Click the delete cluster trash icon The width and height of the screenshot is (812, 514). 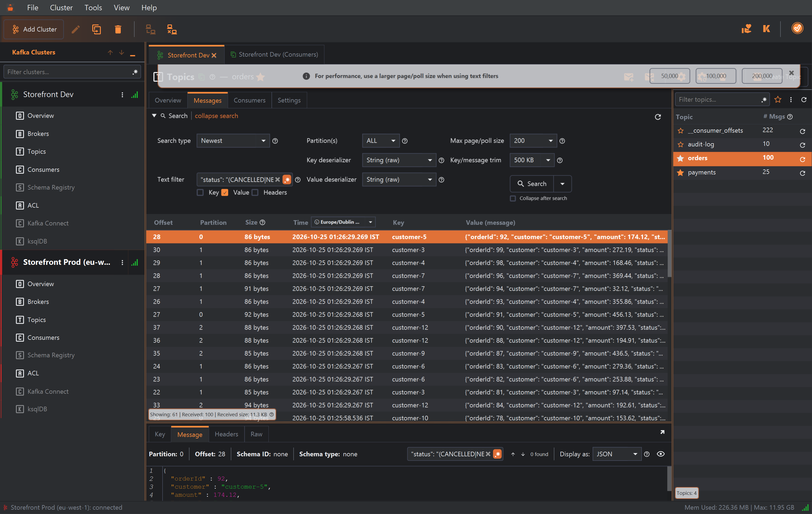pyautogui.click(x=118, y=29)
